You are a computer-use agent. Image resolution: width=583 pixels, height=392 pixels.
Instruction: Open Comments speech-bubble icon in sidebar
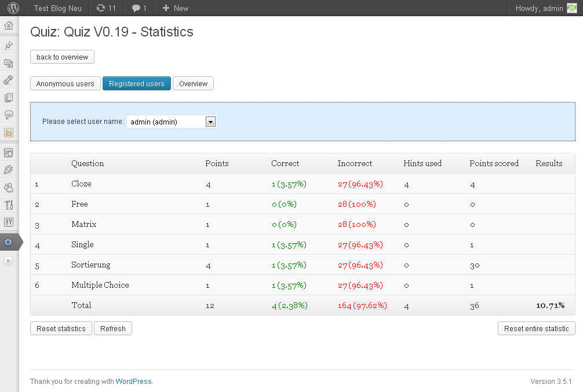[9, 115]
